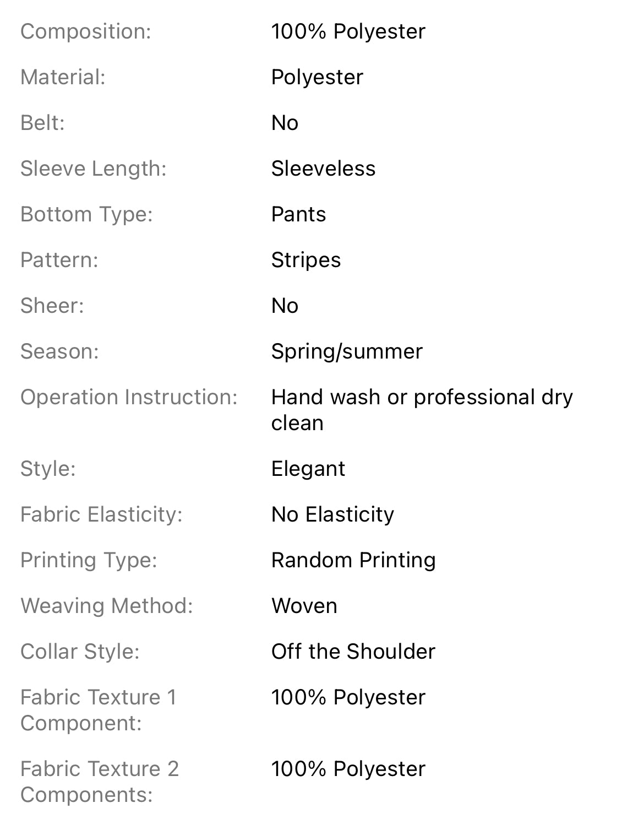
Task: Select the Spring/summer season value
Action: 347,351
